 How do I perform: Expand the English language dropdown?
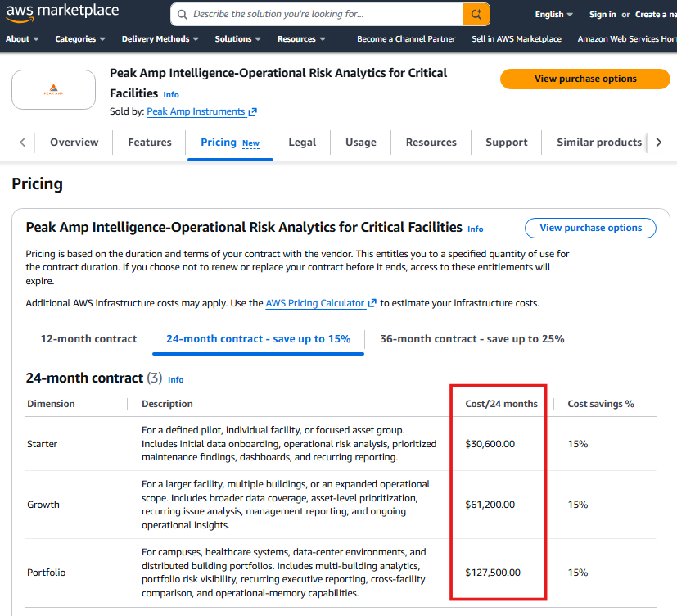[553, 14]
